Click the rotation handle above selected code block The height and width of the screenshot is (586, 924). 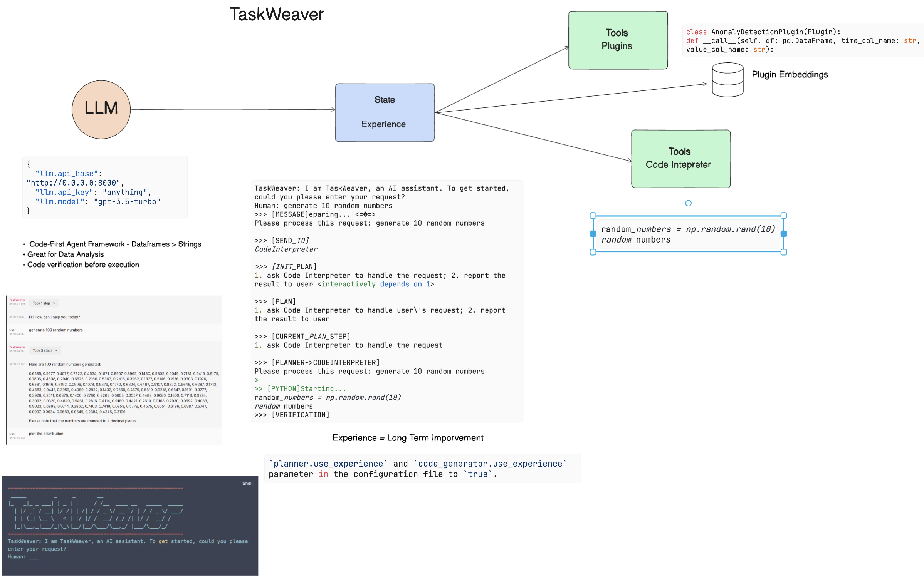(688, 203)
